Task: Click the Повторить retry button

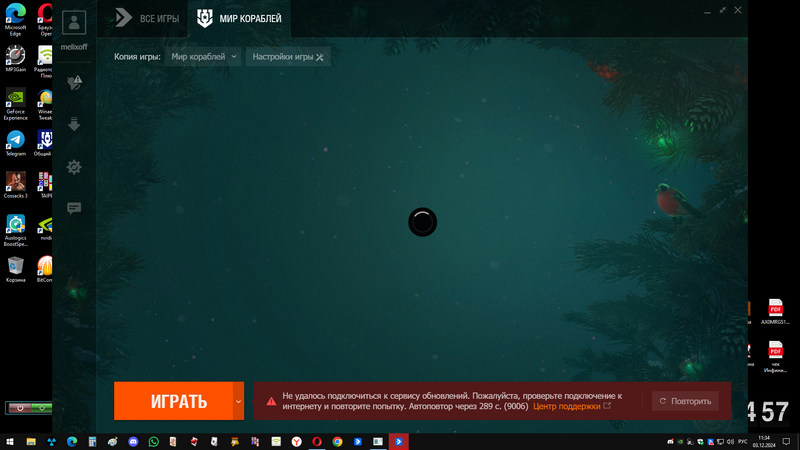Action: pos(685,401)
